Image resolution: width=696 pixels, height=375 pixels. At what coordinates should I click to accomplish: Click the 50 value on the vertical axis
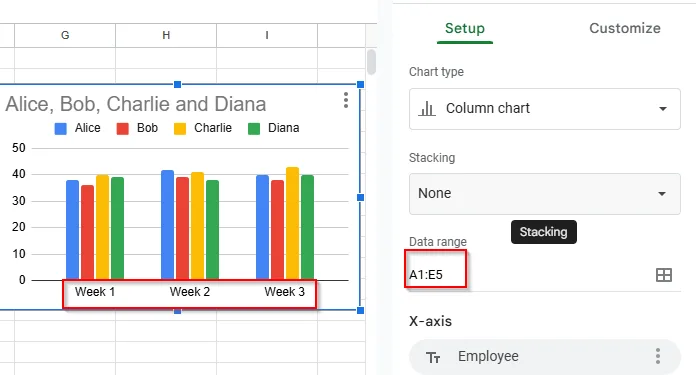19,148
